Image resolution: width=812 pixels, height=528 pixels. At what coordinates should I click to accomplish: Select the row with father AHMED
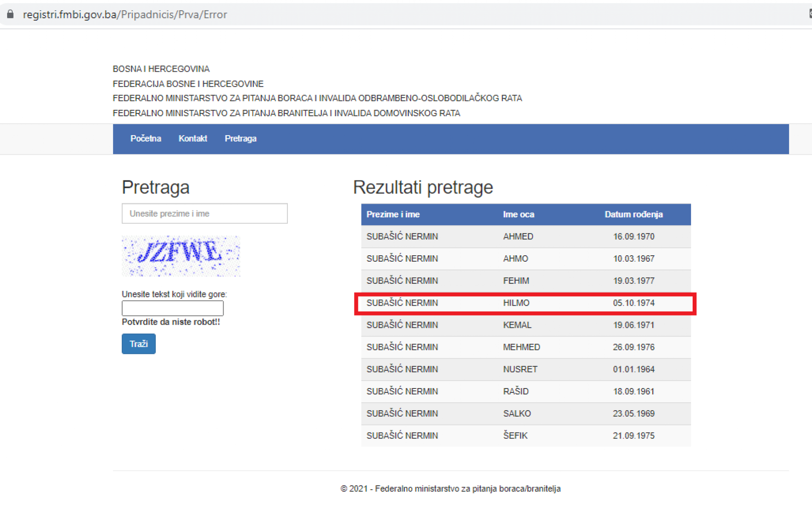525,237
